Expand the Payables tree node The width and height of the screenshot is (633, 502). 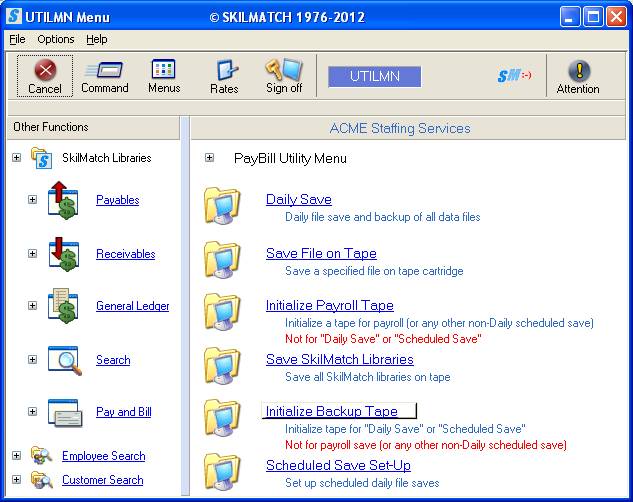(32, 199)
